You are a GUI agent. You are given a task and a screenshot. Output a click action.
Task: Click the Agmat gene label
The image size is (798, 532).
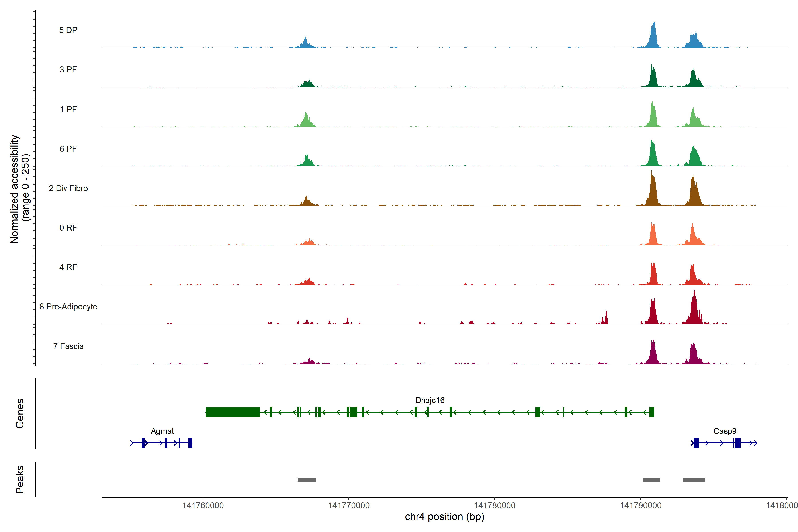[x=162, y=431]
